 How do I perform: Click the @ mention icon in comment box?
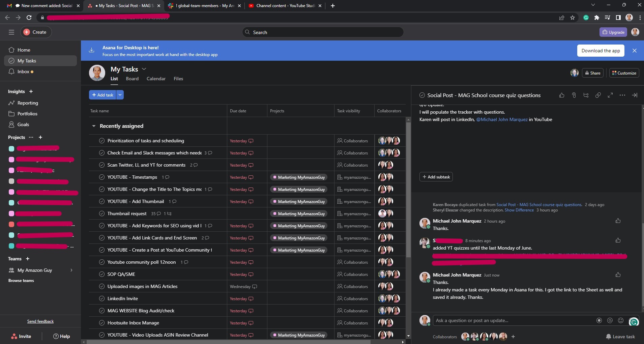(x=610, y=320)
